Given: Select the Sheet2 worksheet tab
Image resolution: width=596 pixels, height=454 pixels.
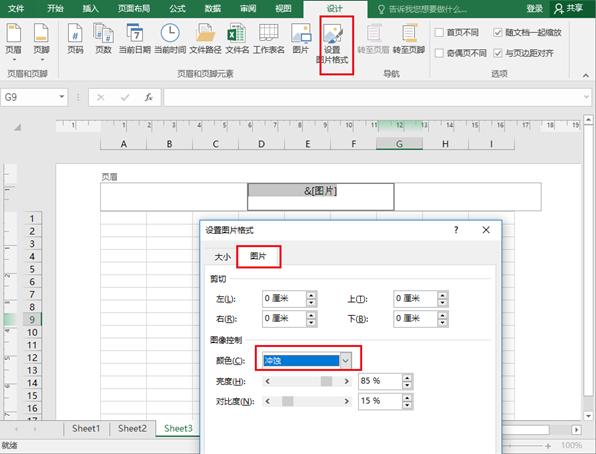Looking at the screenshot, I should (132, 429).
